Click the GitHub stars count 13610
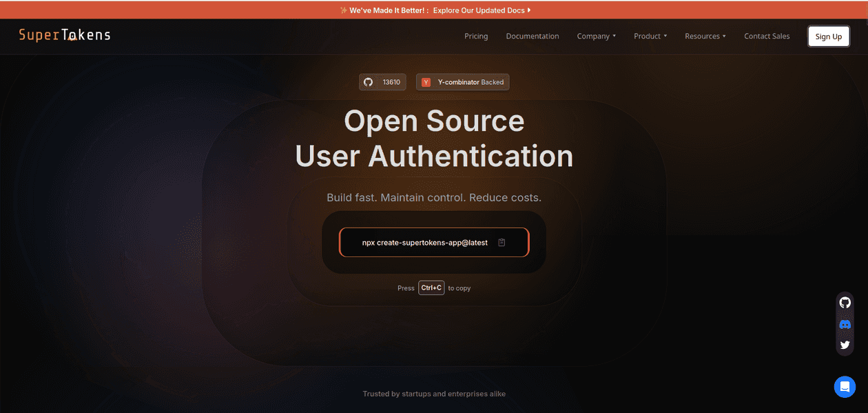 pos(391,81)
